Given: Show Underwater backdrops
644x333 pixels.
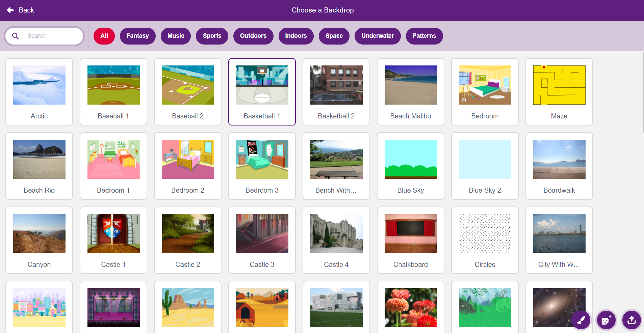Looking at the screenshot, I should pyautogui.click(x=378, y=36).
